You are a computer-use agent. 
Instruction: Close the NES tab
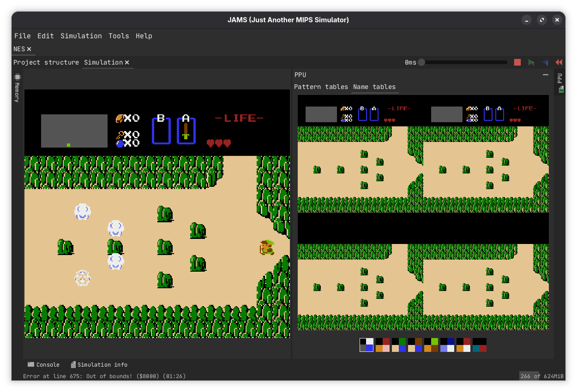click(x=29, y=48)
